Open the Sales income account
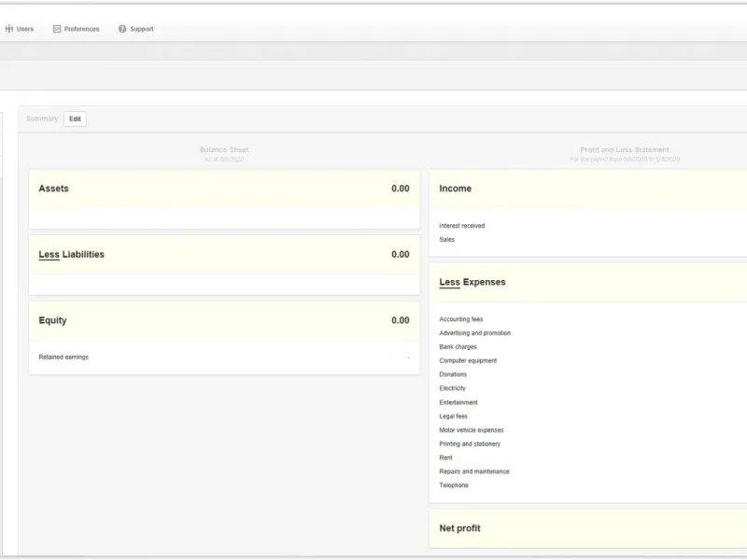The image size is (747, 560). [447, 240]
